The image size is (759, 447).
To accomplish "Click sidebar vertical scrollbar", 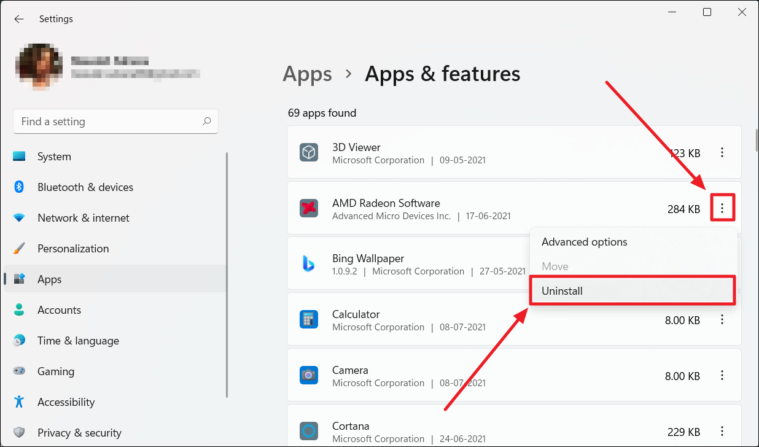I will coord(227,275).
